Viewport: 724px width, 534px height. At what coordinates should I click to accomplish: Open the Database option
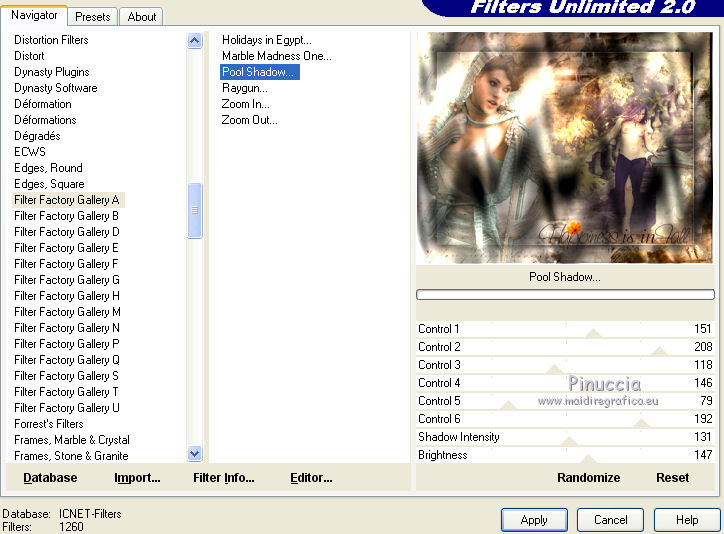(x=50, y=478)
